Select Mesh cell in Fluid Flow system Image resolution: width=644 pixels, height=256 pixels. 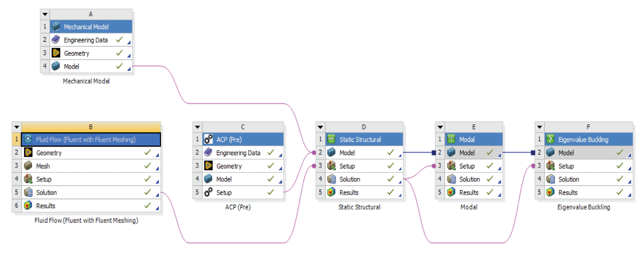91,166
